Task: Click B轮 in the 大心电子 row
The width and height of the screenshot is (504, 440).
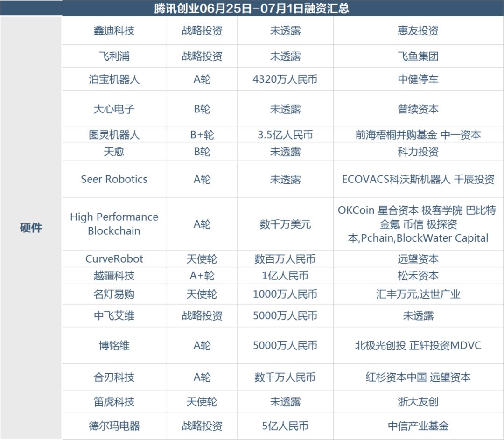Action: coord(202,109)
